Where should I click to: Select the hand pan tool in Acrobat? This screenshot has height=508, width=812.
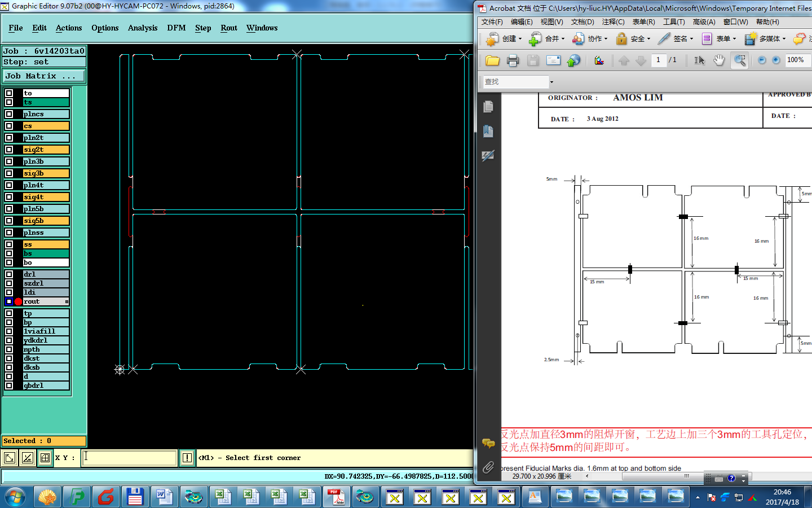pos(719,60)
